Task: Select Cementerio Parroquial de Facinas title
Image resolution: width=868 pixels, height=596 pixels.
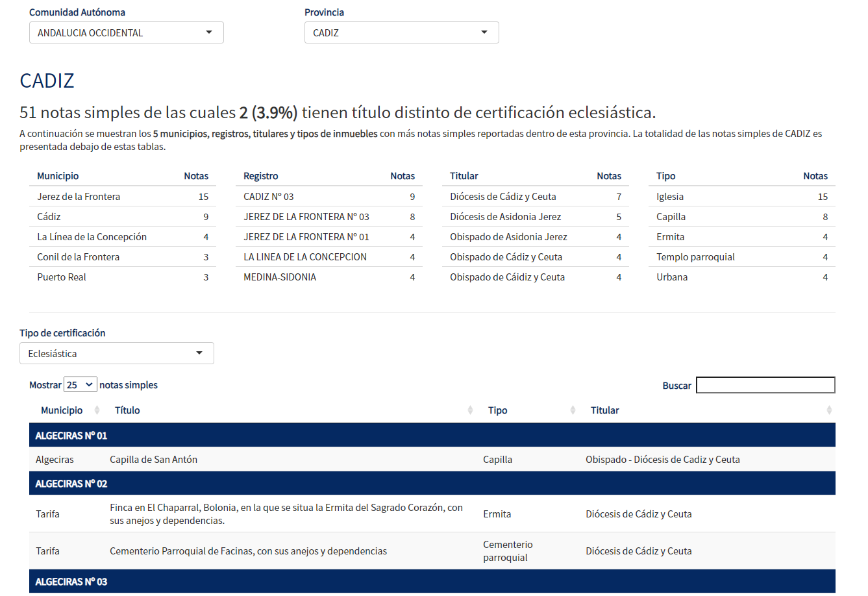Action: pos(248,551)
